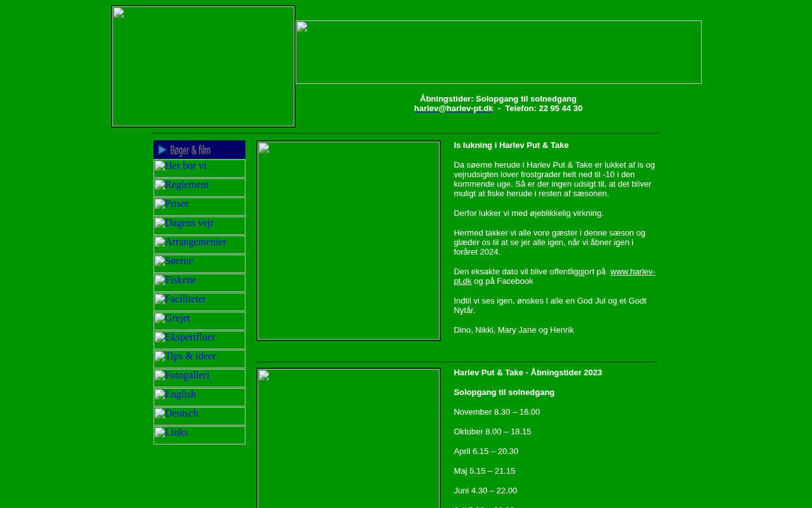The image size is (812, 508).
Task: Open the photo beside the Is lukning article
Action: point(349,241)
